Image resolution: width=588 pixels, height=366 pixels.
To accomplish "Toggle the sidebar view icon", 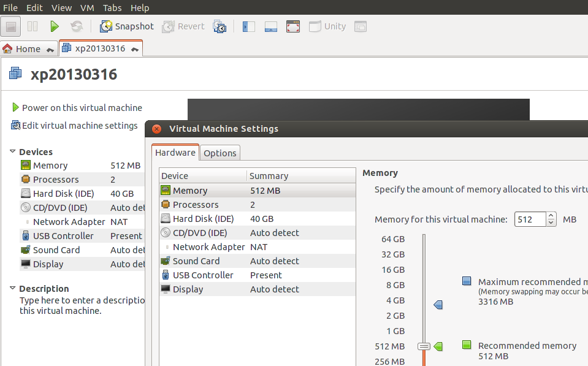I will tap(249, 26).
